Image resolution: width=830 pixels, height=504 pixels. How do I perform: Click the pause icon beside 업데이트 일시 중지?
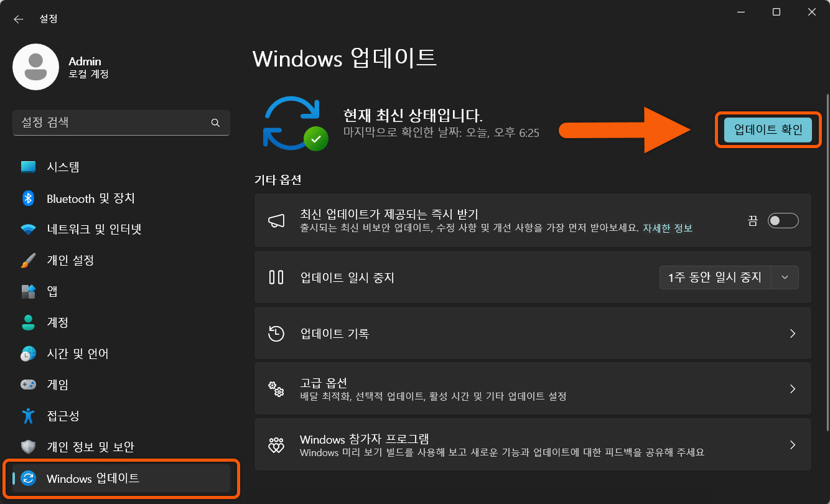click(x=276, y=277)
